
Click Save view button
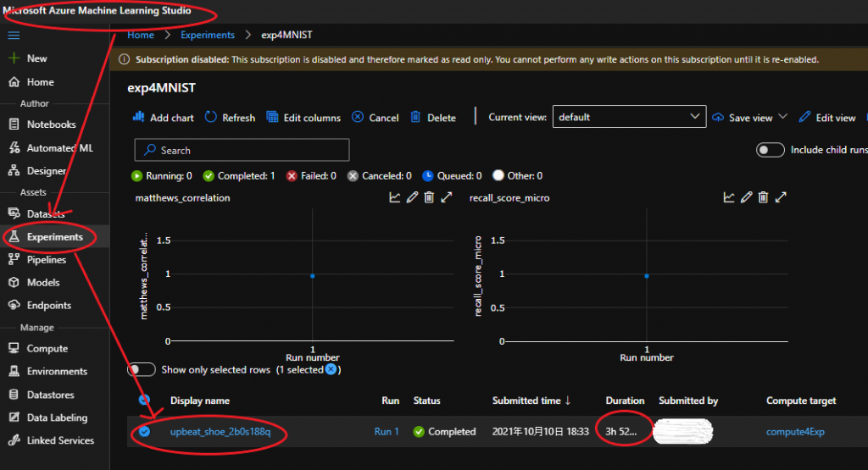(743, 117)
